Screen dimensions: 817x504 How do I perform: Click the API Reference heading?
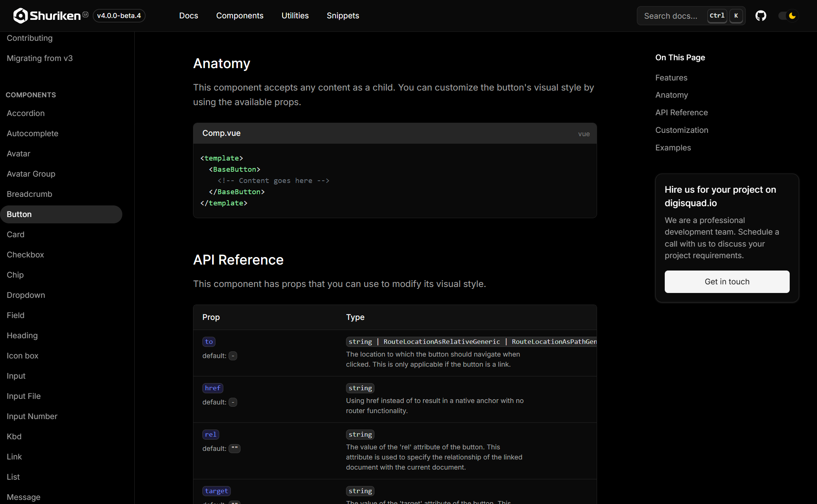coord(238,260)
